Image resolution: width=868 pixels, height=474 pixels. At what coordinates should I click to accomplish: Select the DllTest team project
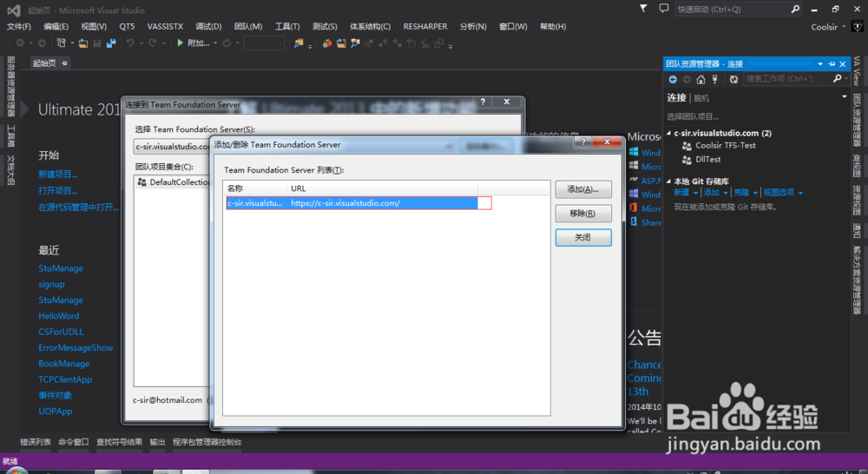tap(708, 160)
